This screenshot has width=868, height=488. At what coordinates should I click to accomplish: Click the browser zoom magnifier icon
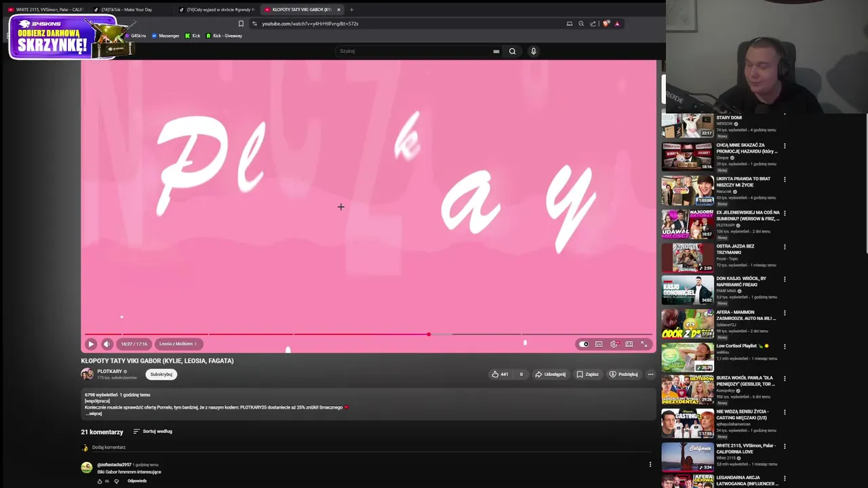click(581, 24)
